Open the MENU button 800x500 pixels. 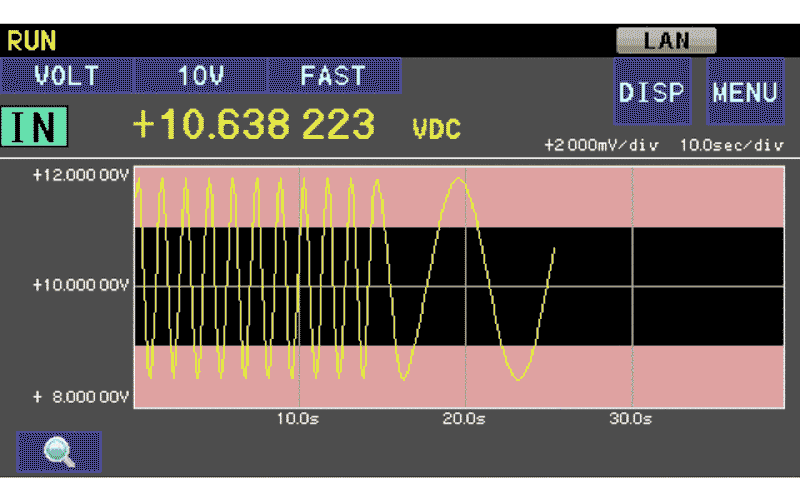(x=745, y=91)
